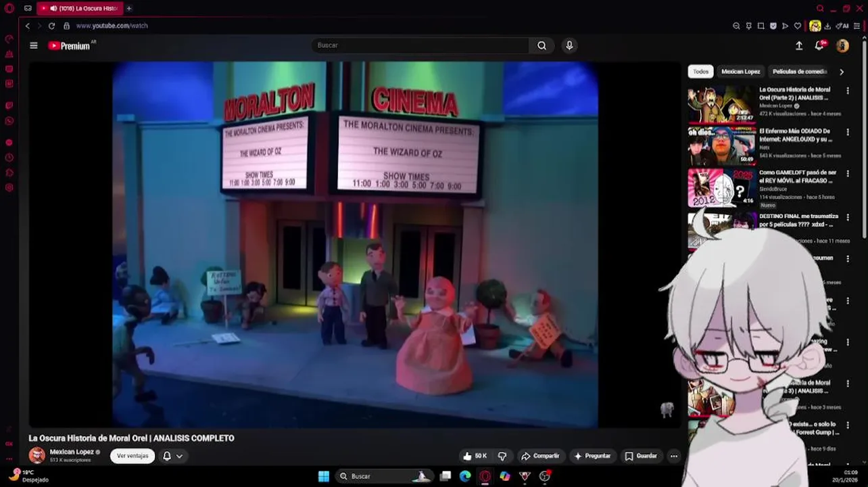
Task: Reload the YouTube page
Action: pos(51,26)
